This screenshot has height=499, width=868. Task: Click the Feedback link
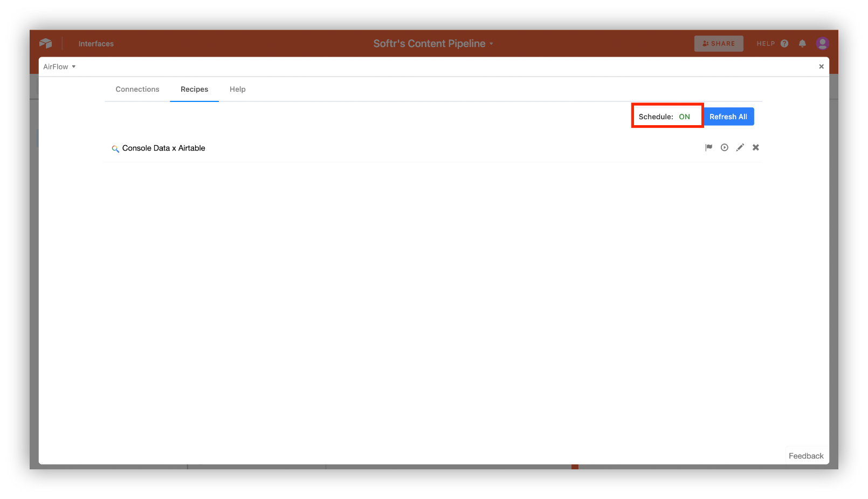pyautogui.click(x=806, y=456)
